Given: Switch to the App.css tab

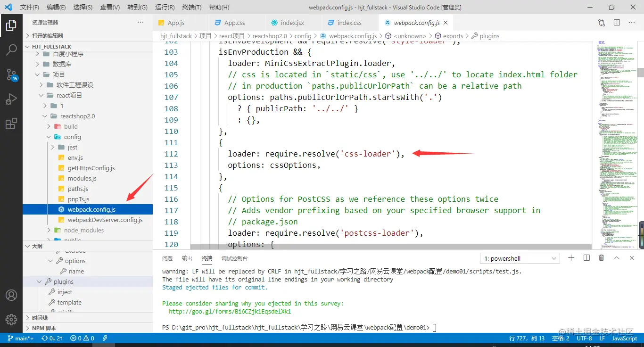Looking at the screenshot, I should click(x=238, y=23).
